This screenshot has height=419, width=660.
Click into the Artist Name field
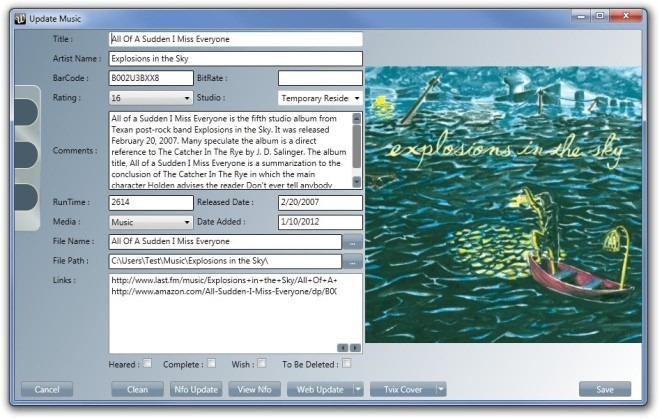[236, 59]
